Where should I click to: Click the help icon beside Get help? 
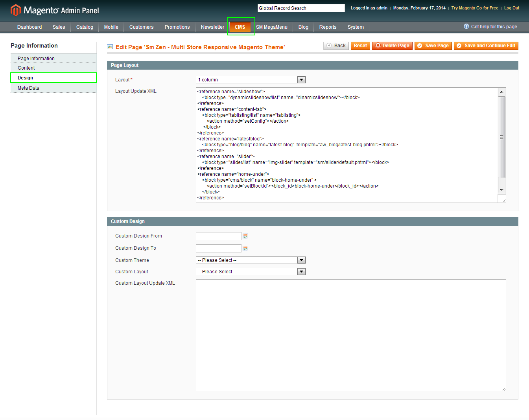466,26
